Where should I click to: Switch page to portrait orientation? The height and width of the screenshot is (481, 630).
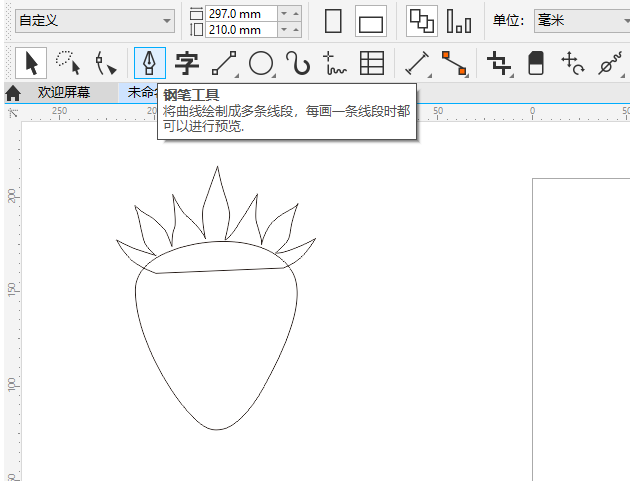334,21
